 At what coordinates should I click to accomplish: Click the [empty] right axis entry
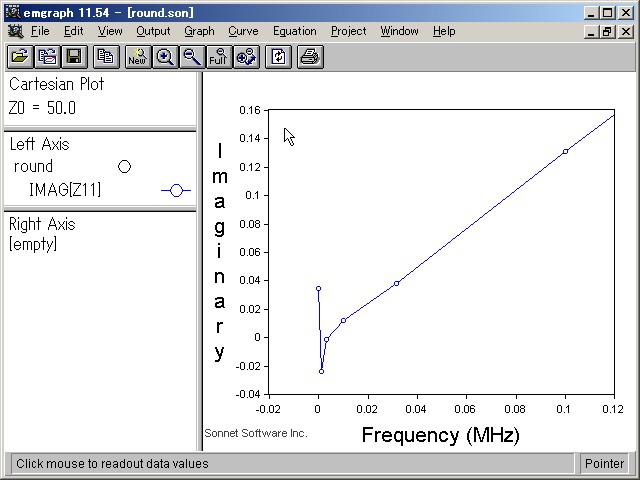[x=33, y=244]
